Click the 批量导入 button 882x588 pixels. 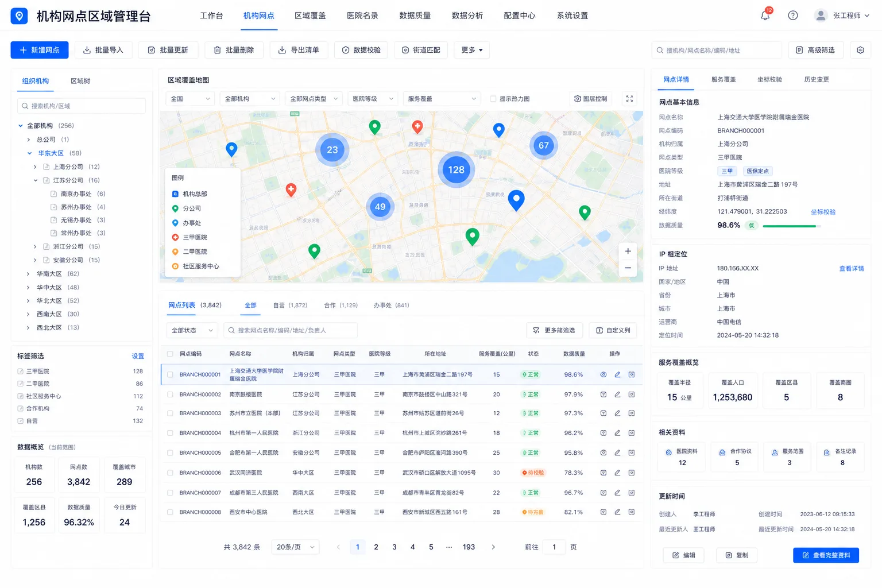tap(103, 50)
